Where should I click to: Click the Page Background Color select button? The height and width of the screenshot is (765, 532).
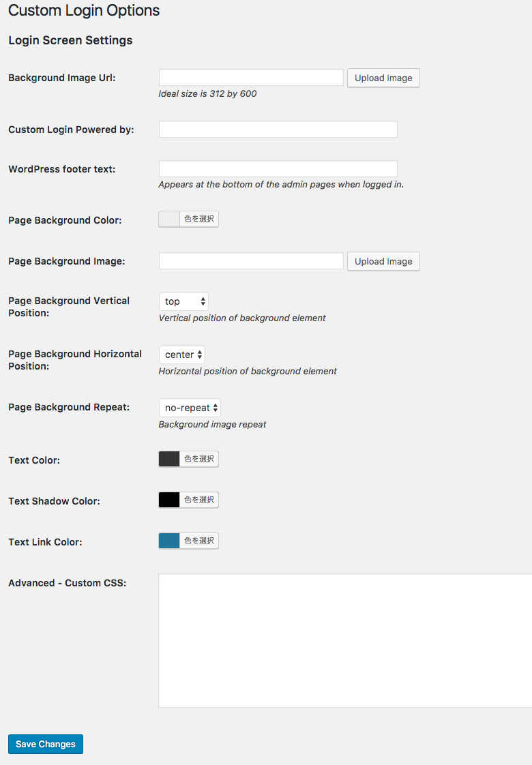(199, 219)
